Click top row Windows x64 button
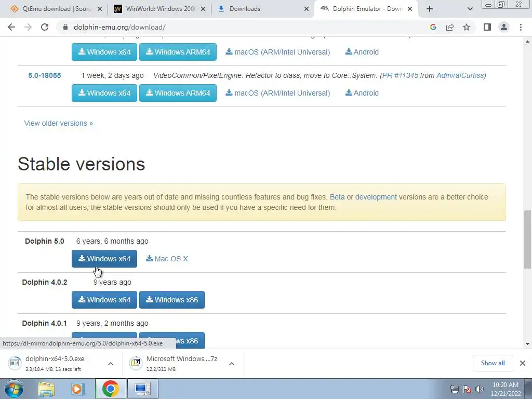This screenshot has height=399, width=532. tap(104, 52)
